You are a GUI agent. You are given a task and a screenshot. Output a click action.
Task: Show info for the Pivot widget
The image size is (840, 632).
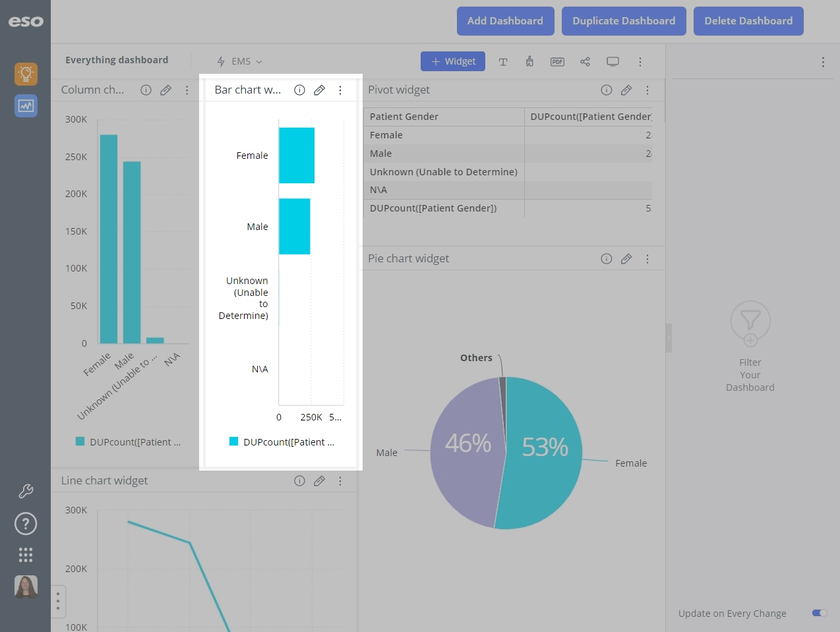pyautogui.click(x=607, y=90)
